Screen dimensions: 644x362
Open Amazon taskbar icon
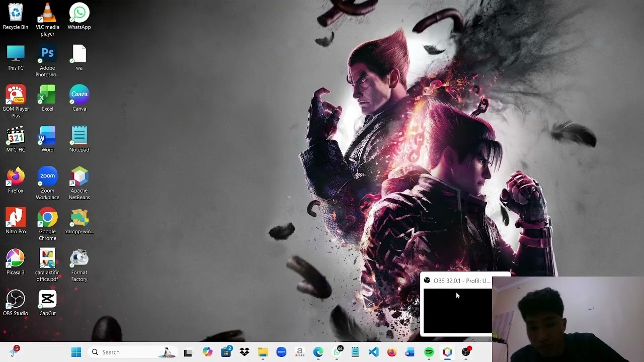(x=300, y=352)
